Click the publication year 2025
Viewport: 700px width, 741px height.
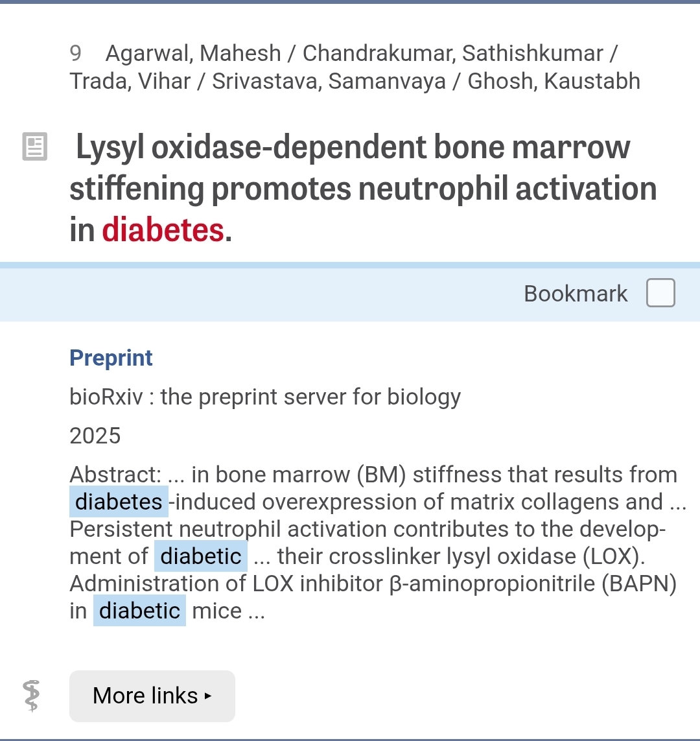(95, 436)
